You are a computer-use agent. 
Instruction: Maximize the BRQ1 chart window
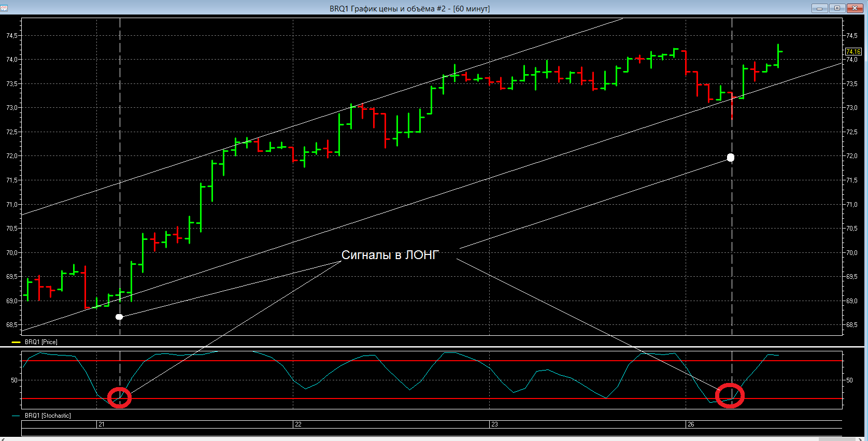click(x=836, y=8)
